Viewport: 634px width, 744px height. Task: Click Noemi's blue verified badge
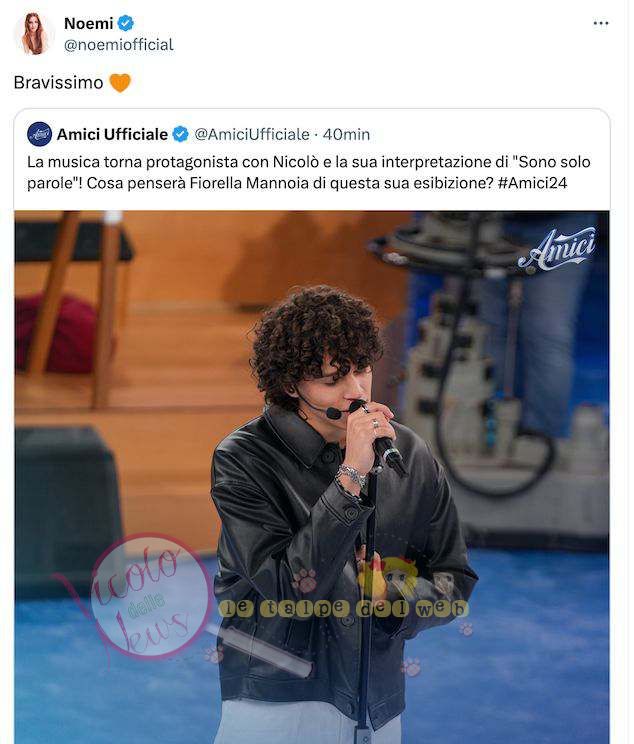[x=126, y=23]
